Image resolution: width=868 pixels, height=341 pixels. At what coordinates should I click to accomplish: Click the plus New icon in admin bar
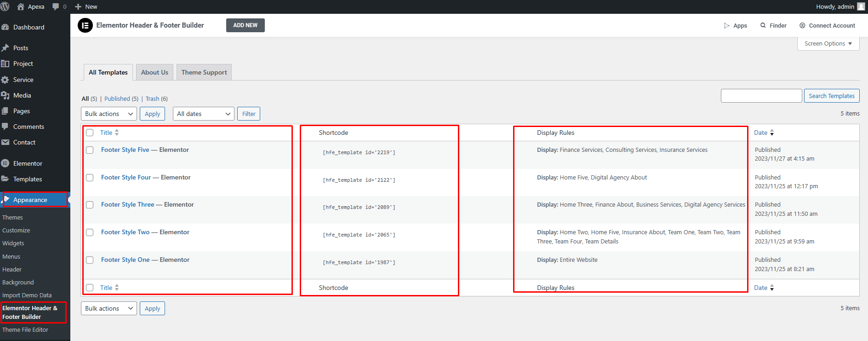[78, 6]
